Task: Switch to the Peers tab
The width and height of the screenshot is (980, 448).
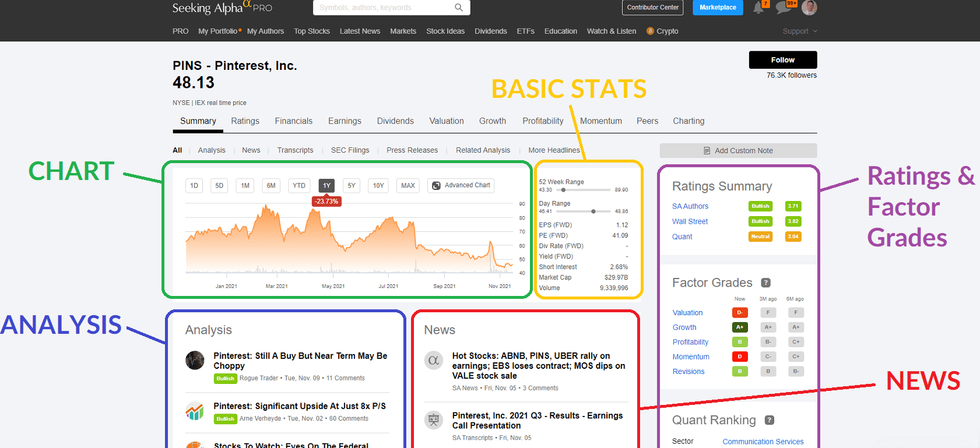Action: [x=647, y=121]
